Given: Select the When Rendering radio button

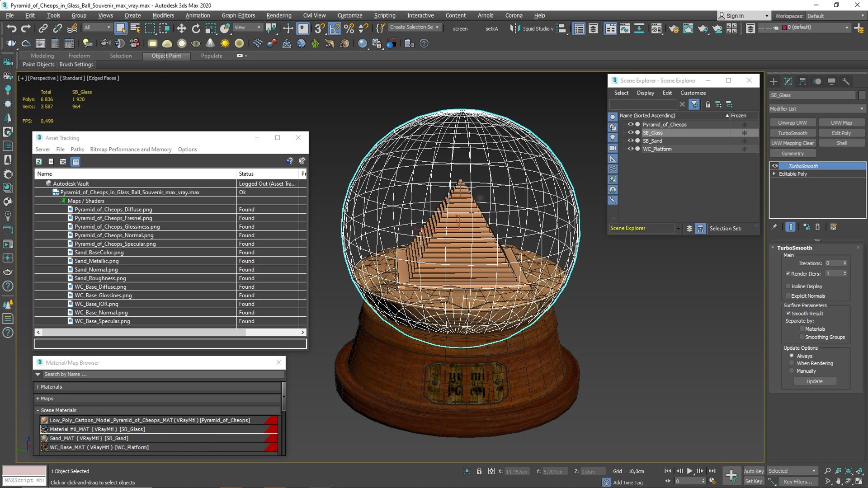Looking at the screenshot, I should 791,363.
